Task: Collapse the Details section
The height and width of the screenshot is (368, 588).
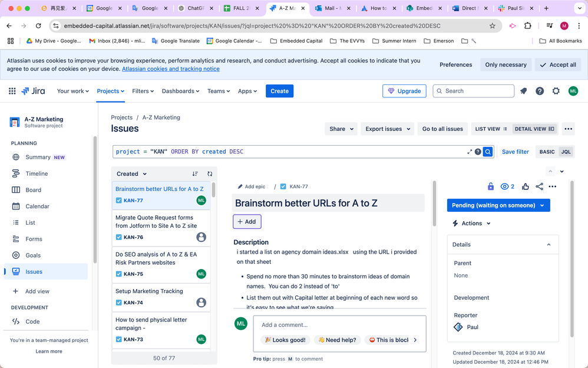Action: (x=549, y=245)
